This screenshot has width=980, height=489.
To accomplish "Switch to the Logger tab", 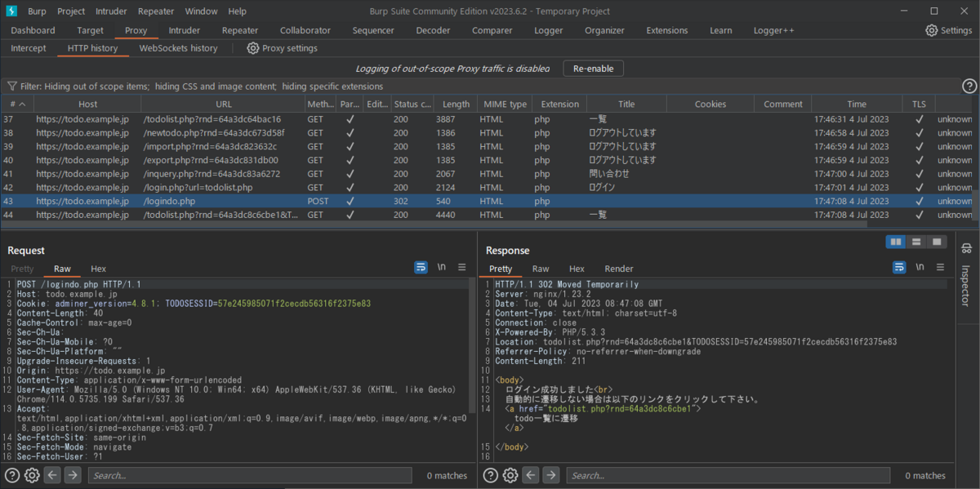I will pos(549,30).
